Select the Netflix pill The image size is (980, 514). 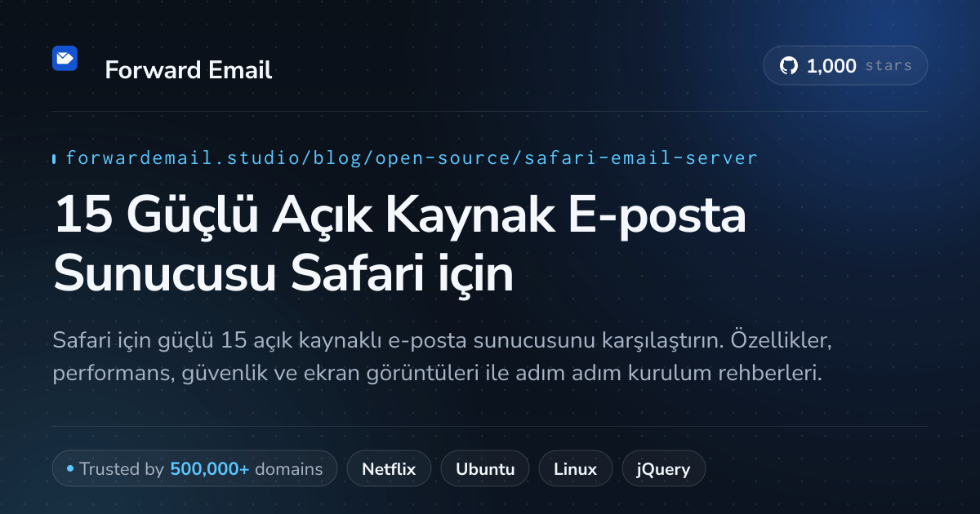[x=389, y=469]
